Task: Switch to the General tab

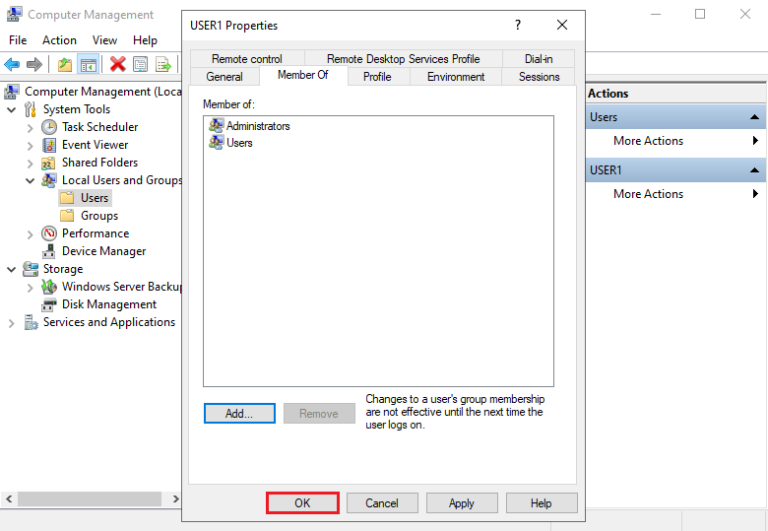Action: [224, 77]
